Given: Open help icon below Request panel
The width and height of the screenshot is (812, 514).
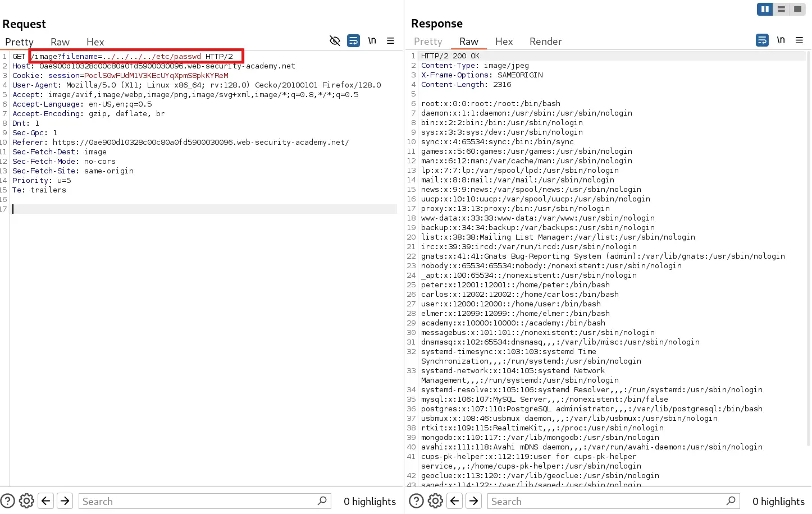Looking at the screenshot, I should [8, 501].
